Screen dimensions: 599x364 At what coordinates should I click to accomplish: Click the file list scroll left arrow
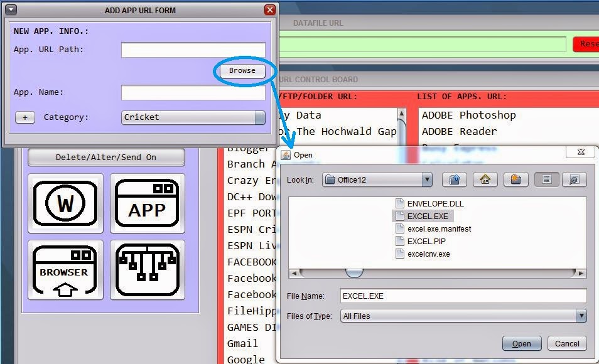click(x=294, y=273)
